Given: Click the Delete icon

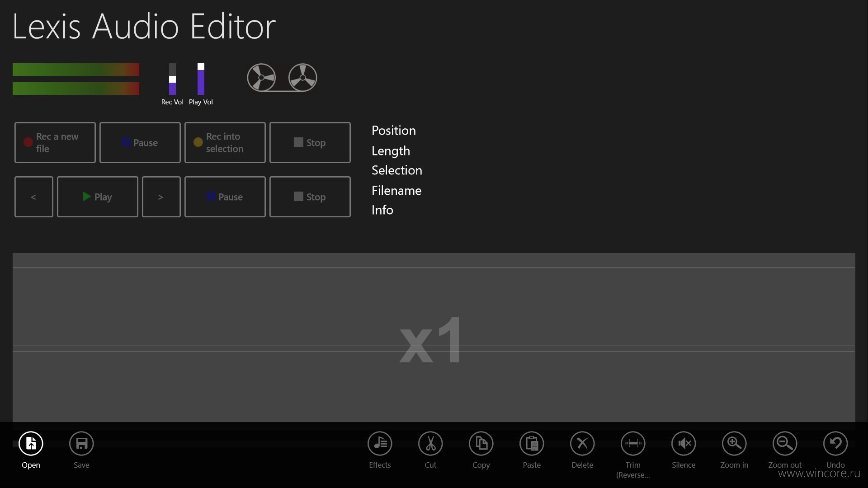Looking at the screenshot, I should [x=582, y=444].
